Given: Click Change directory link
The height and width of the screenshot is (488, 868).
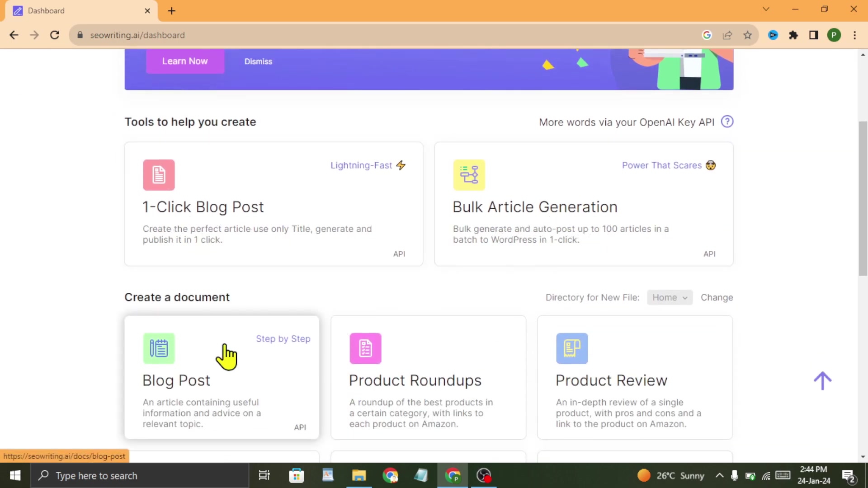Looking at the screenshot, I should [x=717, y=297].
